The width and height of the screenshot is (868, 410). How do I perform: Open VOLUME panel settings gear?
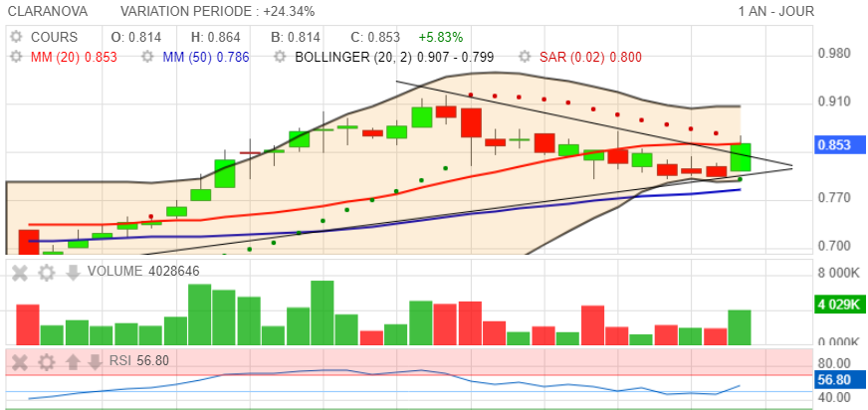[x=47, y=272]
